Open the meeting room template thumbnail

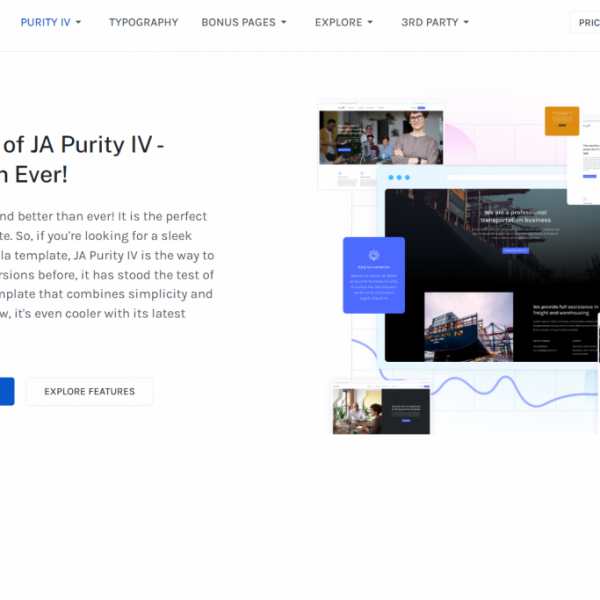[x=381, y=408]
